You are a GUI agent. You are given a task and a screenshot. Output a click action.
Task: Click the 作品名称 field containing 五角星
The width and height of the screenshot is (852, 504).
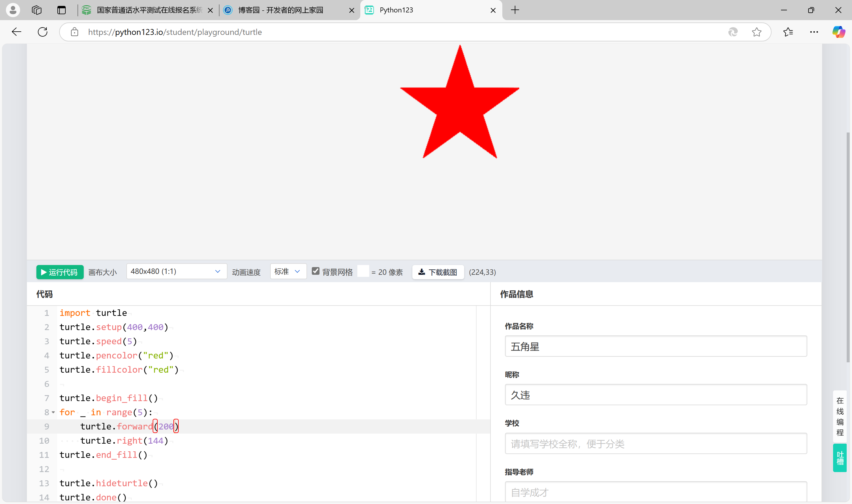pos(656,346)
